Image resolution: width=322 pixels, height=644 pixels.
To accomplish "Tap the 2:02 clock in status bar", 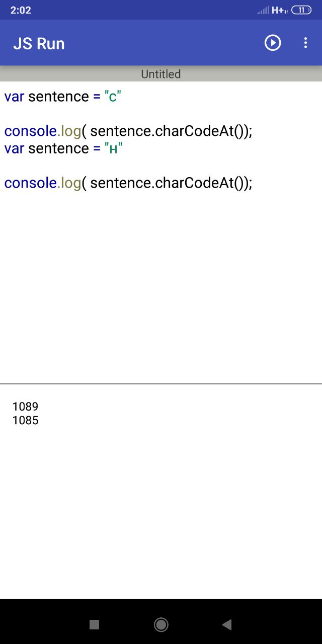I will 21,10.
